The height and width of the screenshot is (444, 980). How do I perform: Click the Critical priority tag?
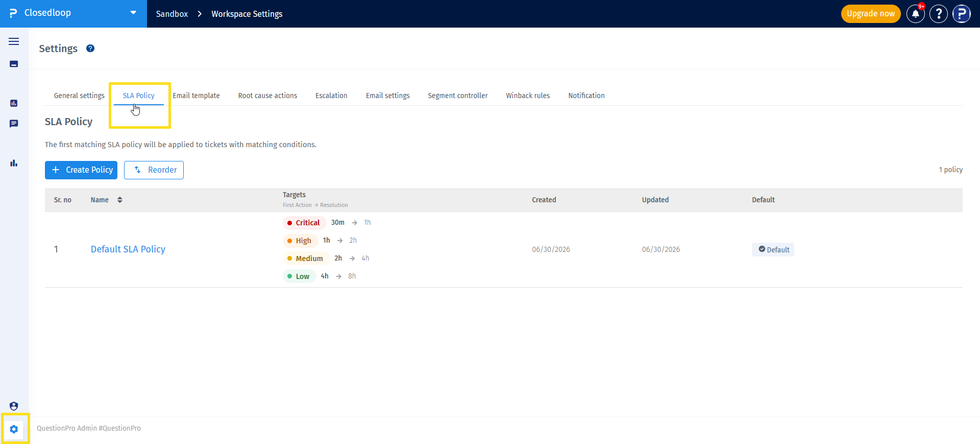tap(304, 223)
